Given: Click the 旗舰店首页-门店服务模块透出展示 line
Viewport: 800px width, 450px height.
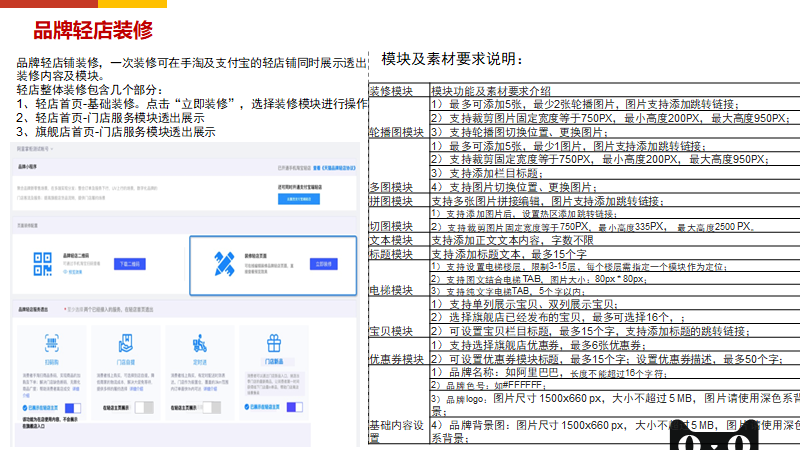Looking at the screenshot, I should tap(116, 132).
